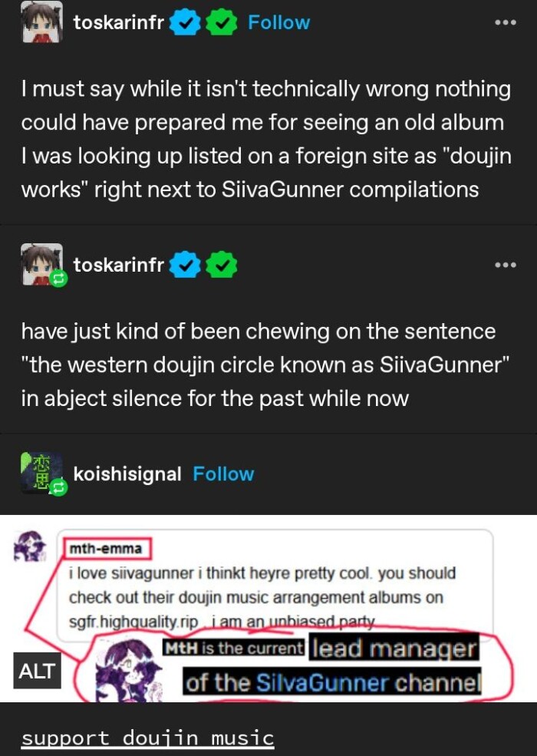Click the green reblog icon on toskarinfr avatar
The height and width of the screenshot is (756, 537).
pos(58,279)
